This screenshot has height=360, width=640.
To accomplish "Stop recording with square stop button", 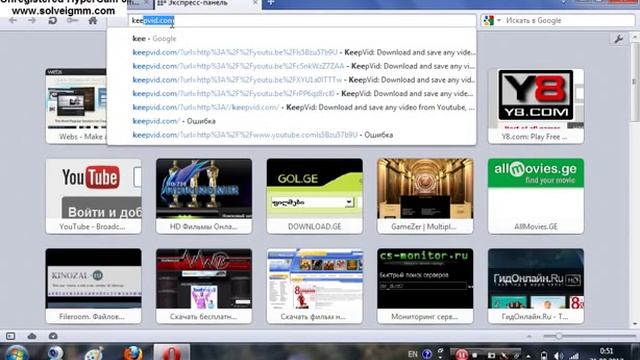I will tap(475, 355).
